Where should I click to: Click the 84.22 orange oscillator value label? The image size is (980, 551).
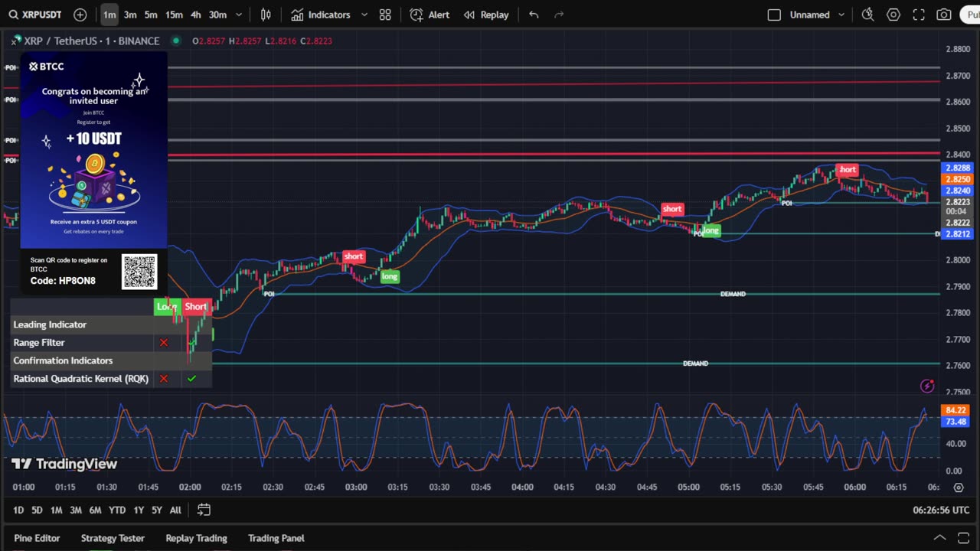pyautogui.click(x=955, y=411)
